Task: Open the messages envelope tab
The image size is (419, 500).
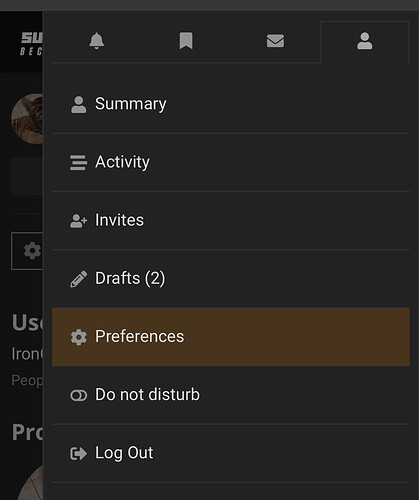Action: [275, 41]
